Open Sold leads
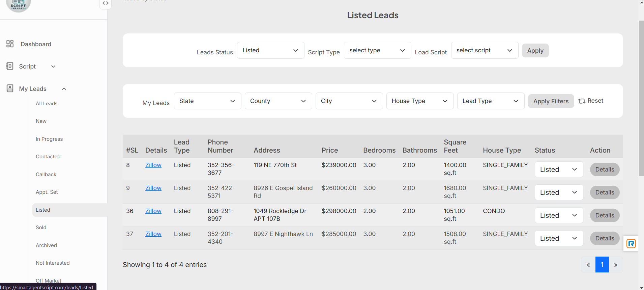This screenshot has height=290, width=644. [x=41, y=228]
